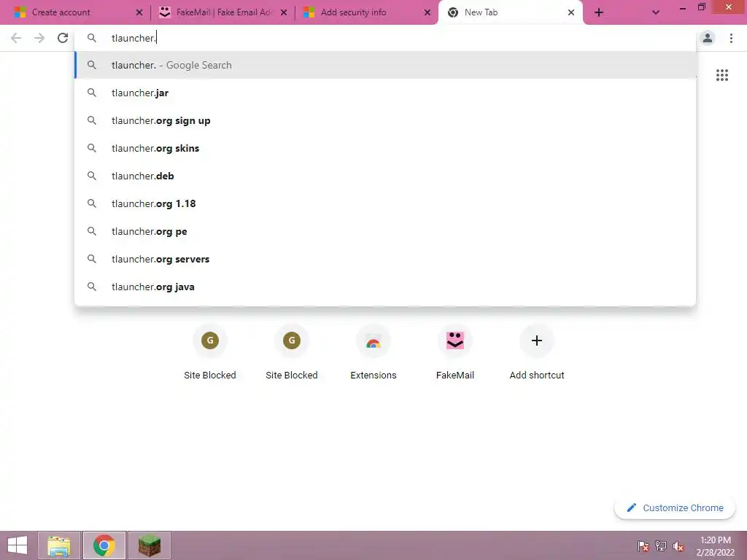Pick the tlauncher.jar suggestion
The image size is (747, 560).
pos(385,93)
